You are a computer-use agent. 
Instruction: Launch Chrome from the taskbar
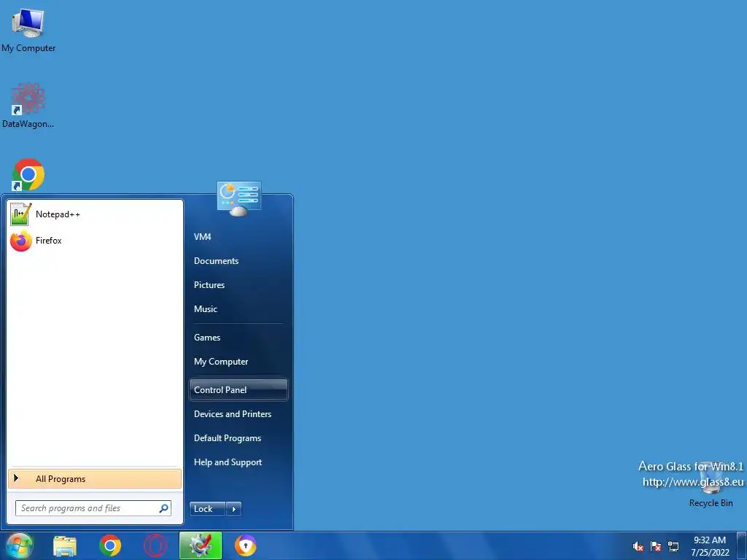pos(110,545)
